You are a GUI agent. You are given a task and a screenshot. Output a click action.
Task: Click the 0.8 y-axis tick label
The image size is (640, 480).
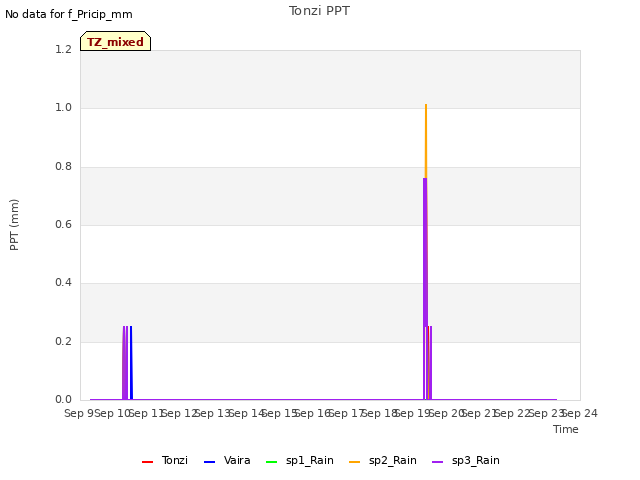[63, 167]
